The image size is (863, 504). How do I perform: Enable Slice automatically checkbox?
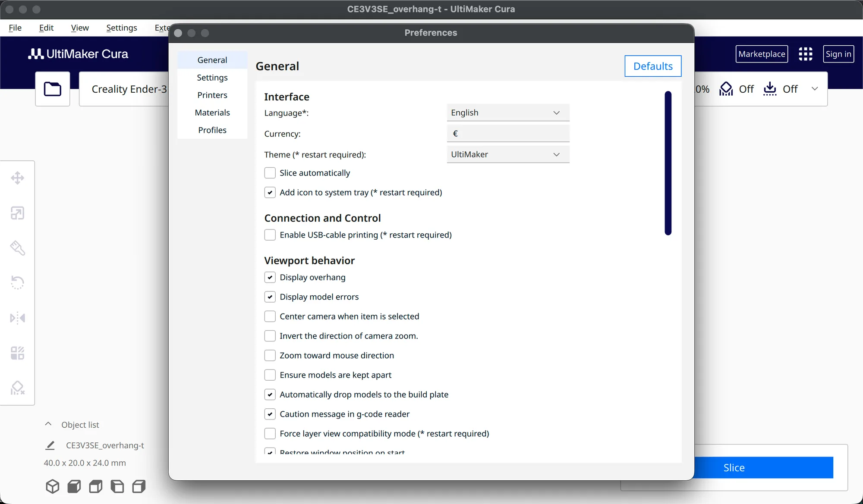270,173
